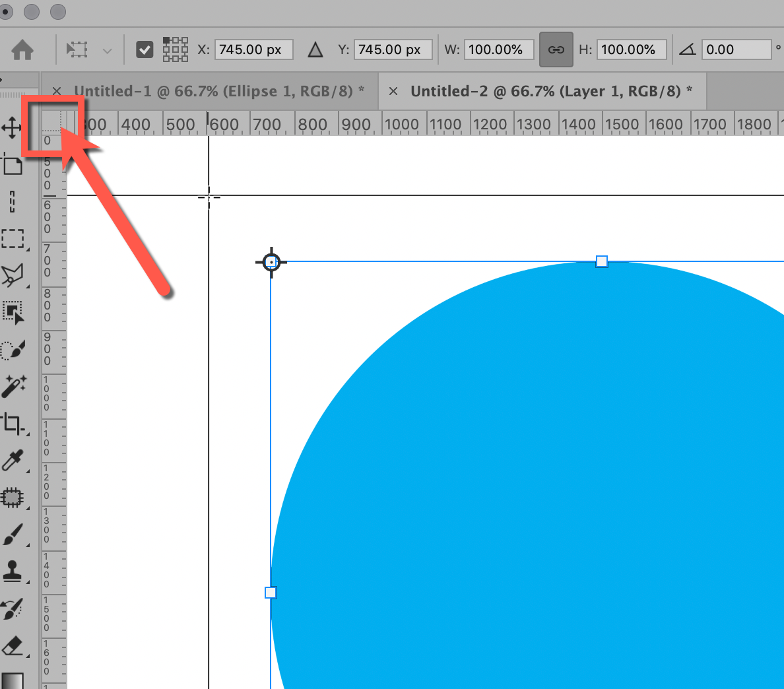Enable maintain aspect ratio link
This screenshot has width=784, height=689.
point(556,49)
